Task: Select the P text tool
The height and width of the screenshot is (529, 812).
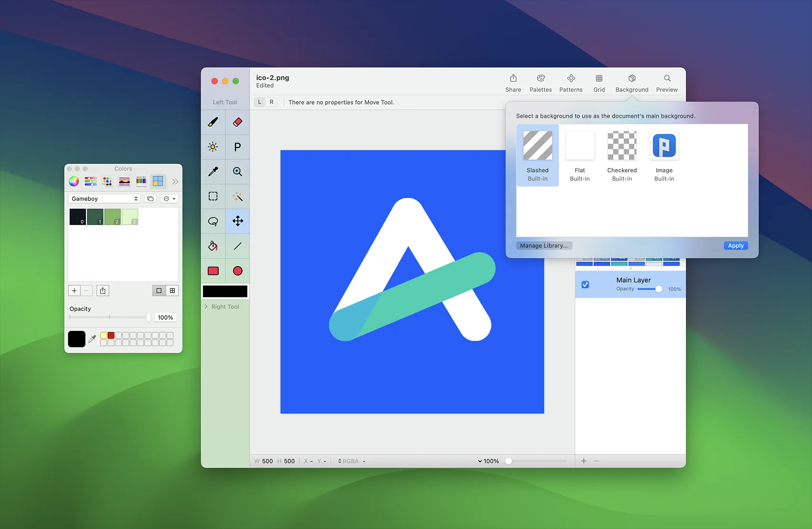Action: [x=237, y=147]
